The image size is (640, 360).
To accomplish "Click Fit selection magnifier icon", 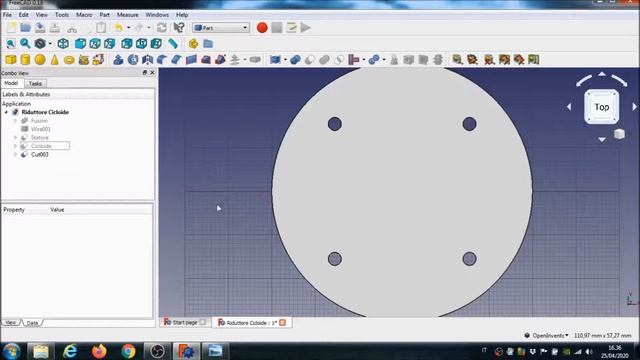I will pyautogui.click(x=25, y=44).
